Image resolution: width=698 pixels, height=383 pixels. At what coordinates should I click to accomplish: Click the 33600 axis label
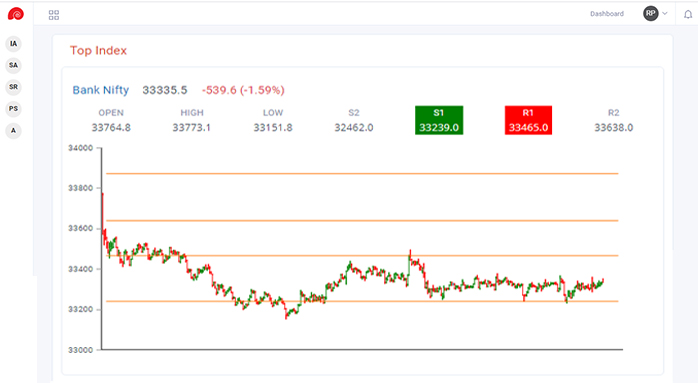[x=81, y=228]
